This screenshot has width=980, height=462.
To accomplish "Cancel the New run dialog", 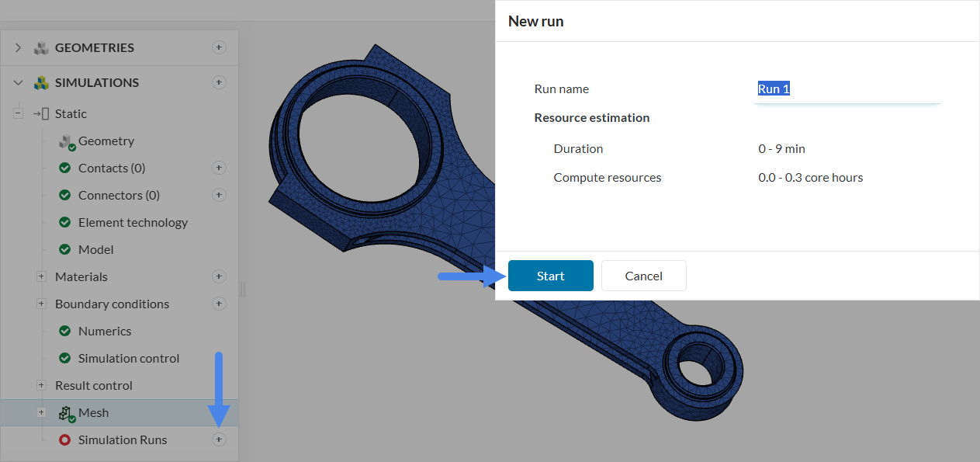I will [x=643, y=276].
